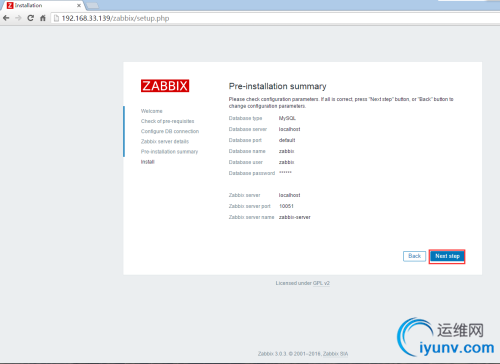Click the Back button
Image resolution: width=500 pixels, height=364 pixels.
tap(414, 256)
